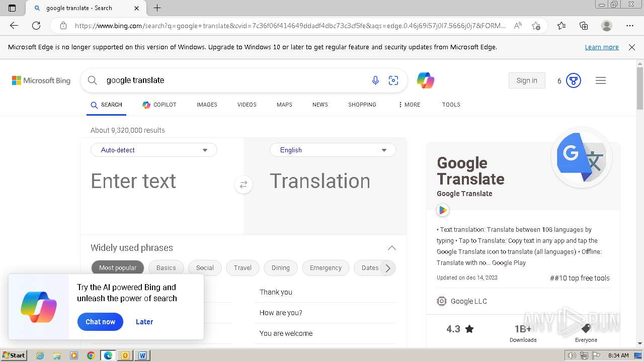Click the Windows Start button
The width and height of the screenshot is (644, 362).
[x=14, y=355]
